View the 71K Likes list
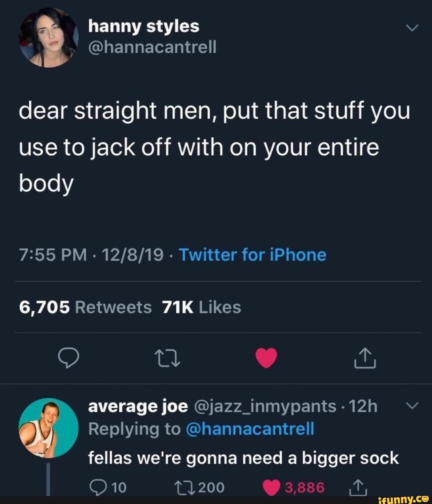The image size is (432, 504). coord(200,307)
